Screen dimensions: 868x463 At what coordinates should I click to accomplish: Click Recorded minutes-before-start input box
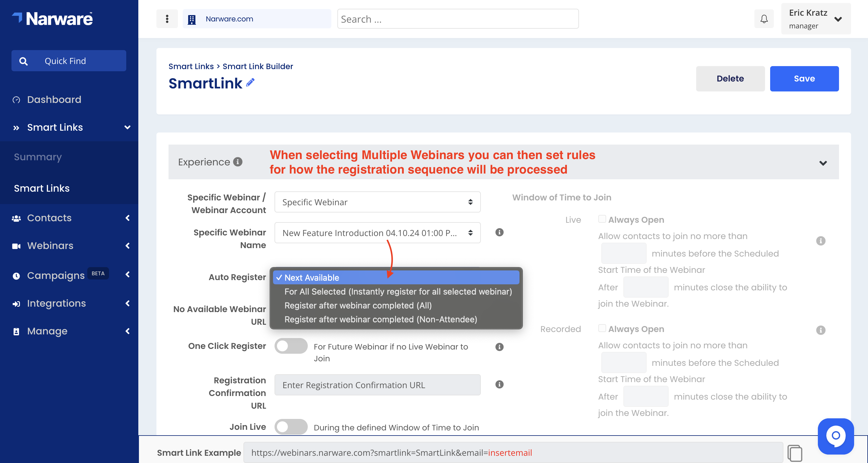624,363
